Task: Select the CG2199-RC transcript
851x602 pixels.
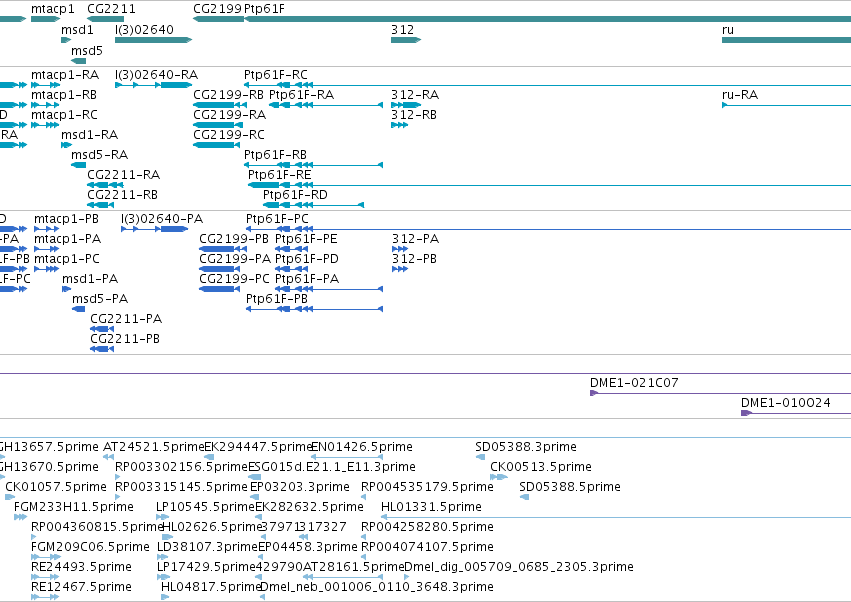Action: (x=217, y=145)
